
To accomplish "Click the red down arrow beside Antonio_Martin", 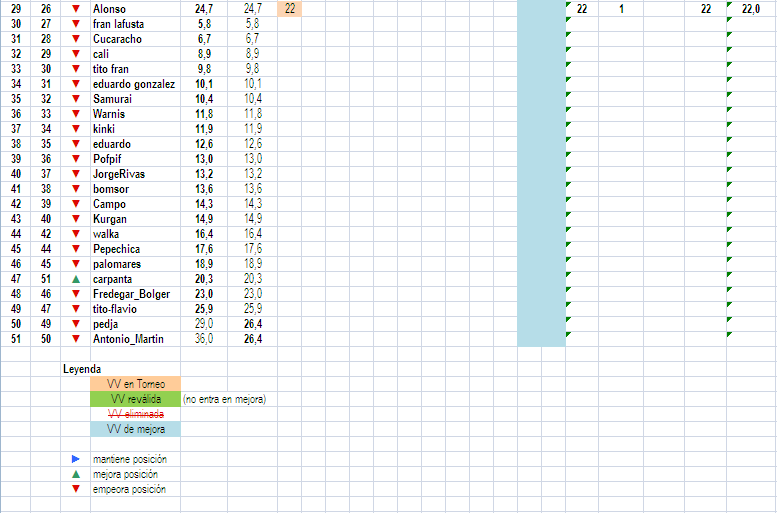I will (76, 339).
